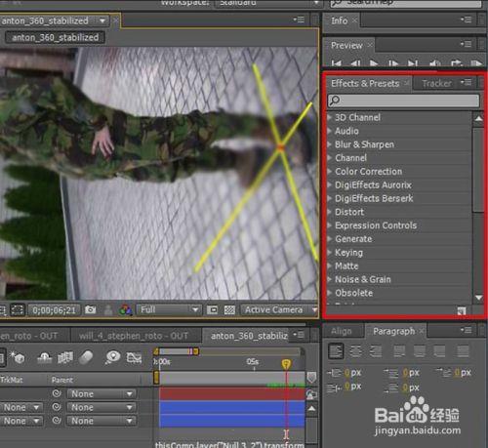The width and height of the screenshot is (488, 448).
Task: Expand the DigiEffects Aurorix category
Action: coord(329,184)
